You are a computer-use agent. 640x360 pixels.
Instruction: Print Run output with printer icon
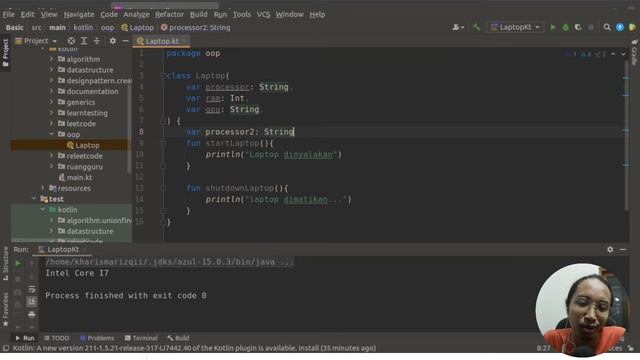click(x=32, y=315)
